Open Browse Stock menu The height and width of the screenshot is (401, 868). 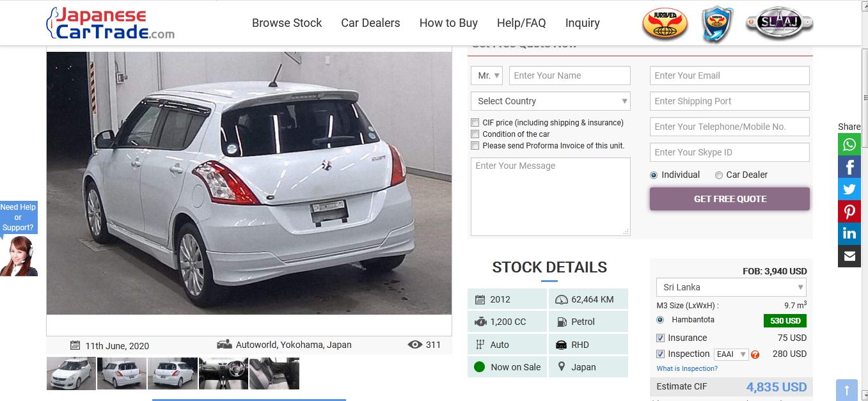pos(287,23)
